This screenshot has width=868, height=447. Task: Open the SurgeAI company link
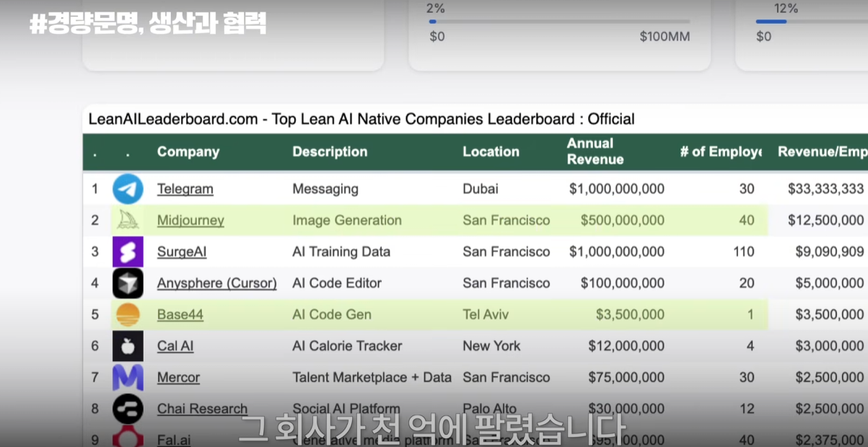tap(182, 252)
